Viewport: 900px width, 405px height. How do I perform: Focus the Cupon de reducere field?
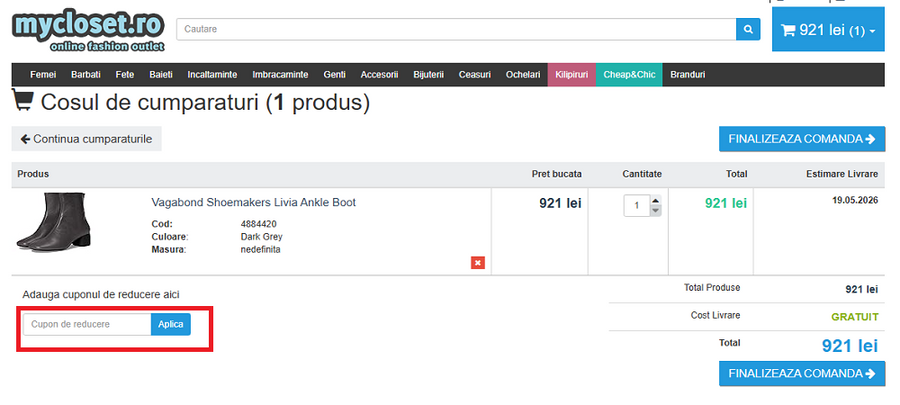click(87, 324)
